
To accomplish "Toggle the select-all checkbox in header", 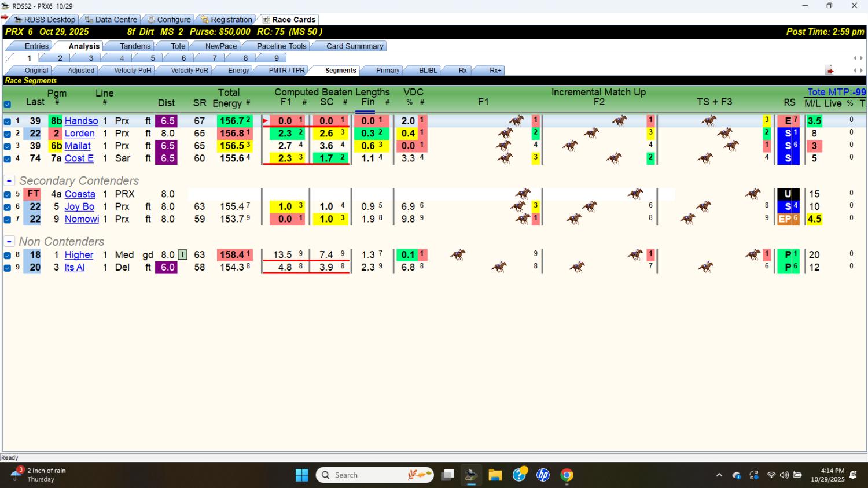I will [8, 105].
